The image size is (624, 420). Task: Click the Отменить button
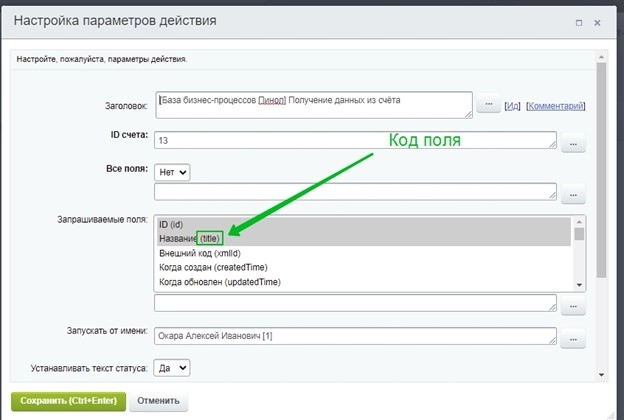pyautogui.click(x=158, y=401)
